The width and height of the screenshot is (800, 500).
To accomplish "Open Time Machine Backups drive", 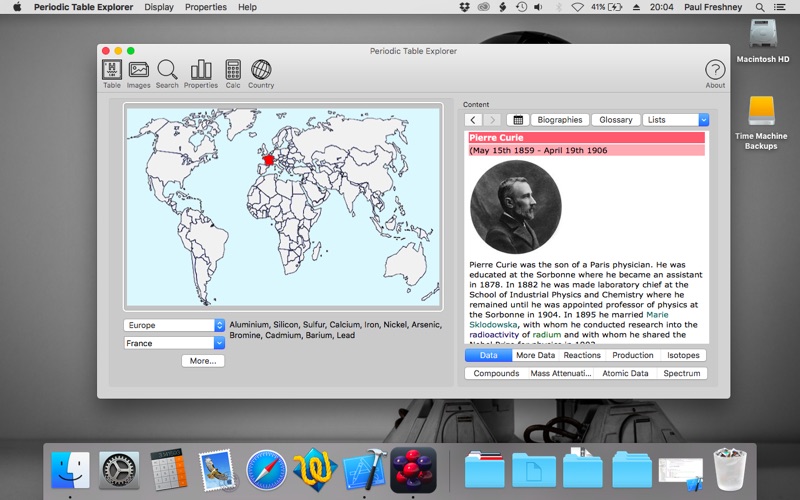I will (761, 122).
